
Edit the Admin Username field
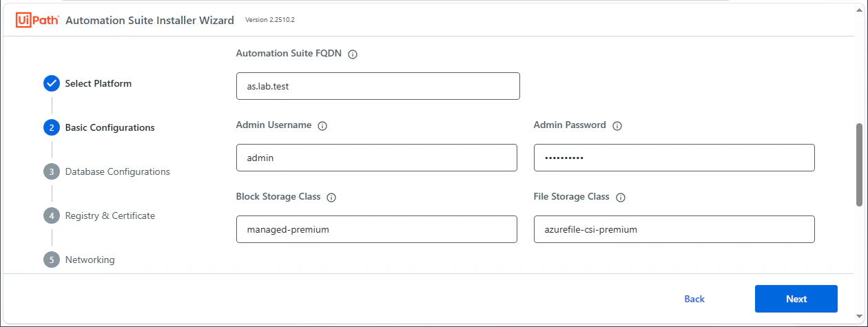pos(377,158)
